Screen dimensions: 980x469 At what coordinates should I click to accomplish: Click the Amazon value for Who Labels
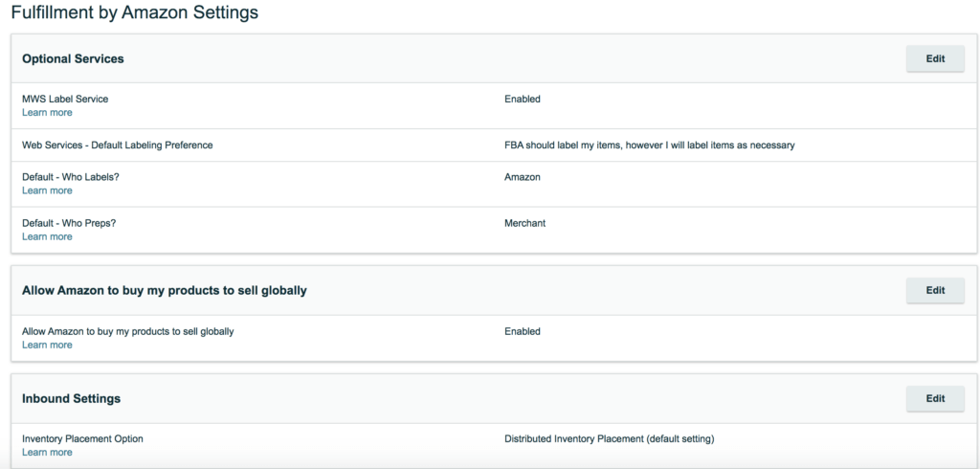tap(523, 177)
